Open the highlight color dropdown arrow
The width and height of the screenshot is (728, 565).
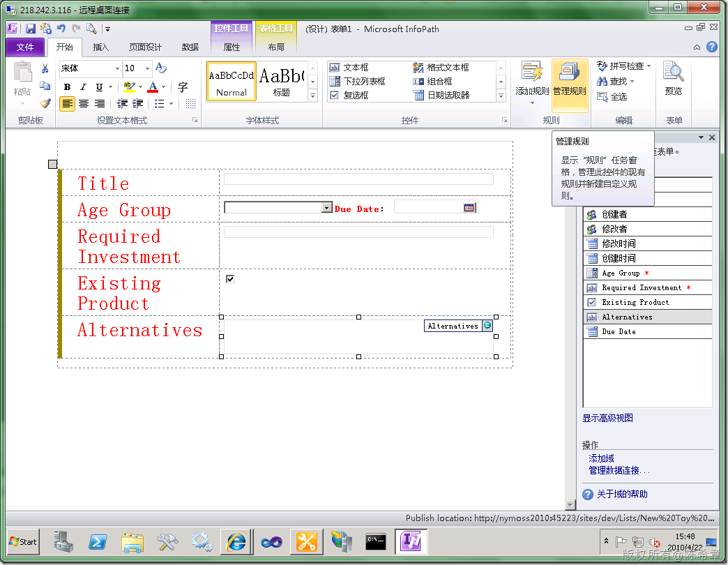140,86
